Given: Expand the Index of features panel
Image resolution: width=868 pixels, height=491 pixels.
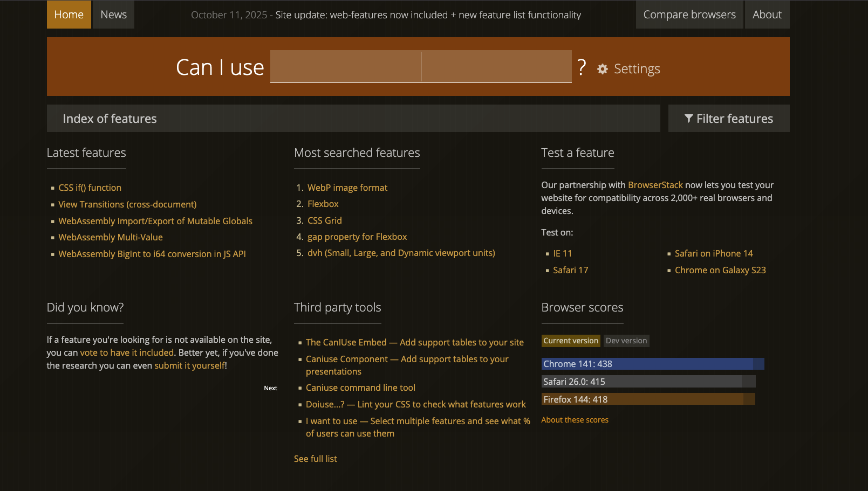Looking at the screenshot, I should (353, 119).
